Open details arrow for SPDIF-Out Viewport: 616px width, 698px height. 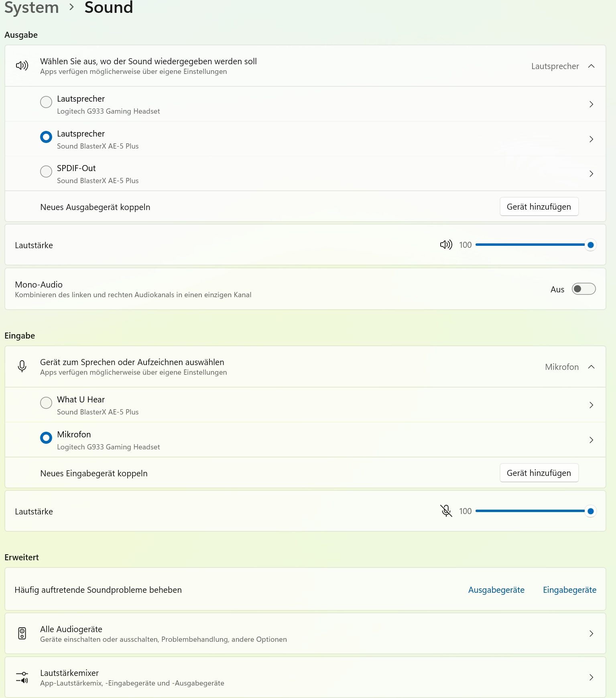pos(591,173)
